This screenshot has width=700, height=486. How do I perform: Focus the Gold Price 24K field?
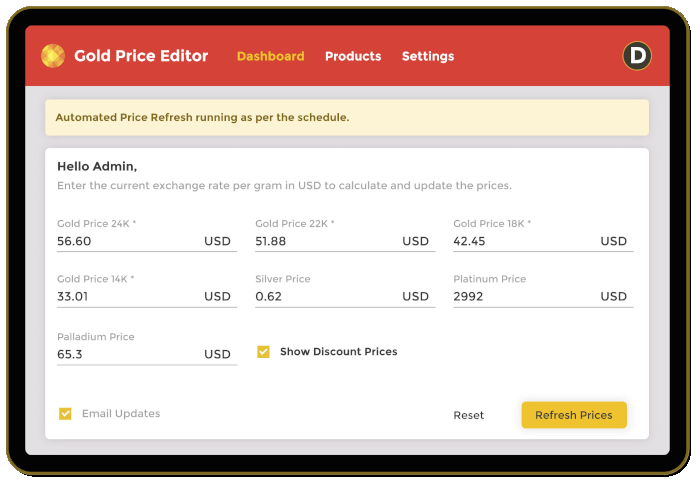click(x=147, y=241)
